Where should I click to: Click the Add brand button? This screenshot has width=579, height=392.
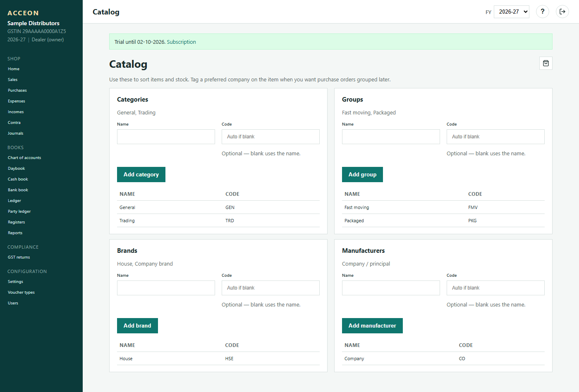[x=137, y=325]
